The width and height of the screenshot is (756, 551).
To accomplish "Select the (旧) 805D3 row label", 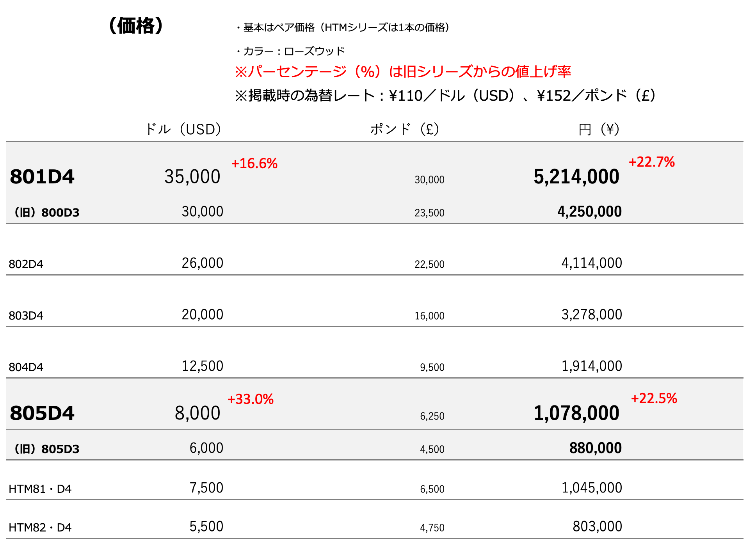I will [x=47, y=449].
